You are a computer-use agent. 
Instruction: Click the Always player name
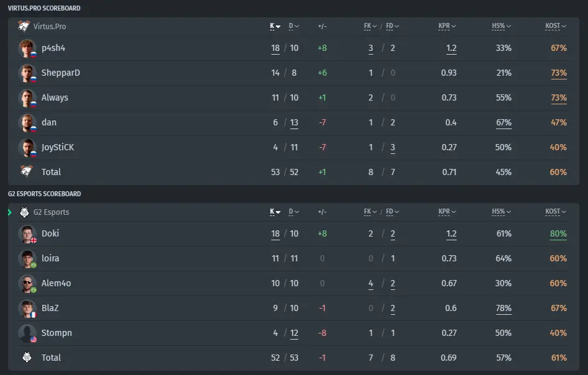(x=55, y=97)
